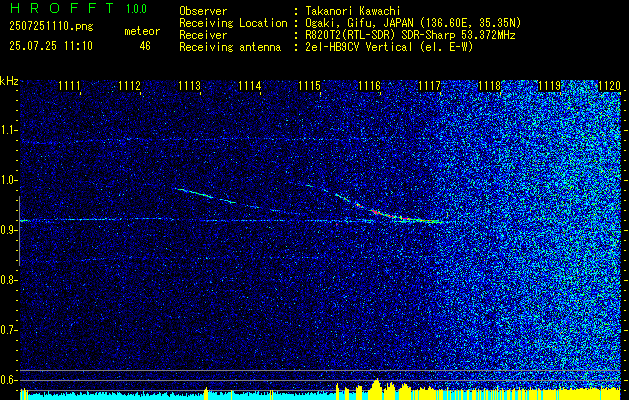This screenshot has height=400, width=629.
Task: Click the HROFFT program title
Action: pos(62,8)
